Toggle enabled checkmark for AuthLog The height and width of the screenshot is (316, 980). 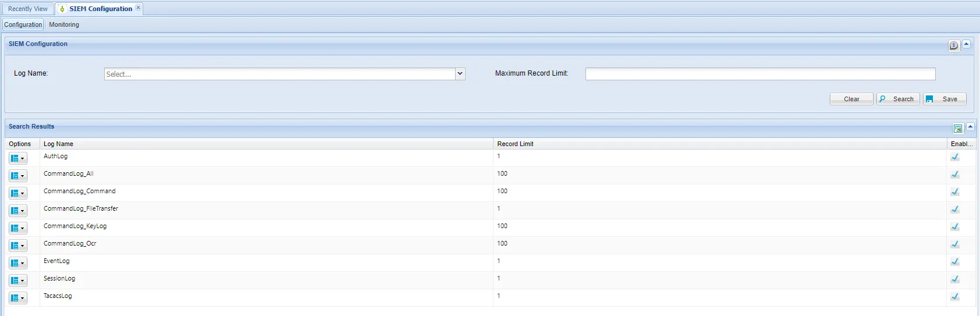coord(955,157)
